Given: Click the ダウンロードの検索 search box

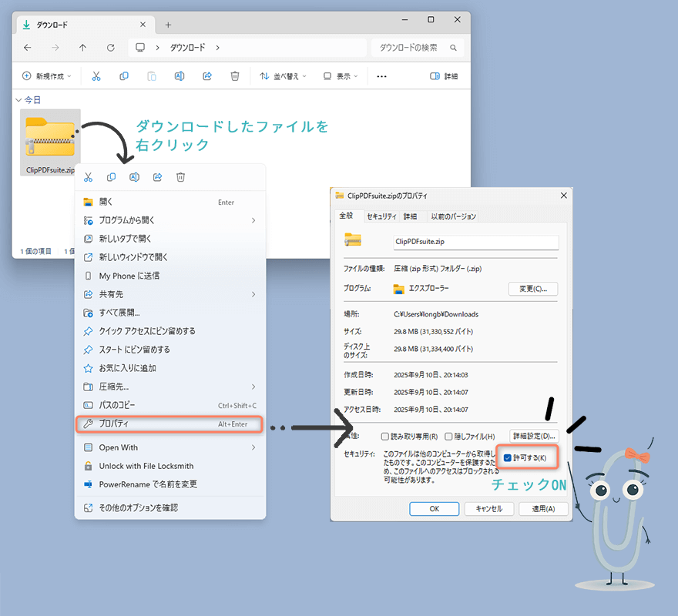Looking at the screenshot, I should point(418,48).
